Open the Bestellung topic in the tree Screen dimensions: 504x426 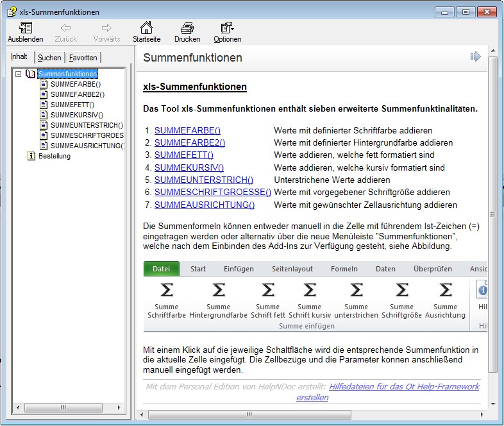click(x=55, y=157)
